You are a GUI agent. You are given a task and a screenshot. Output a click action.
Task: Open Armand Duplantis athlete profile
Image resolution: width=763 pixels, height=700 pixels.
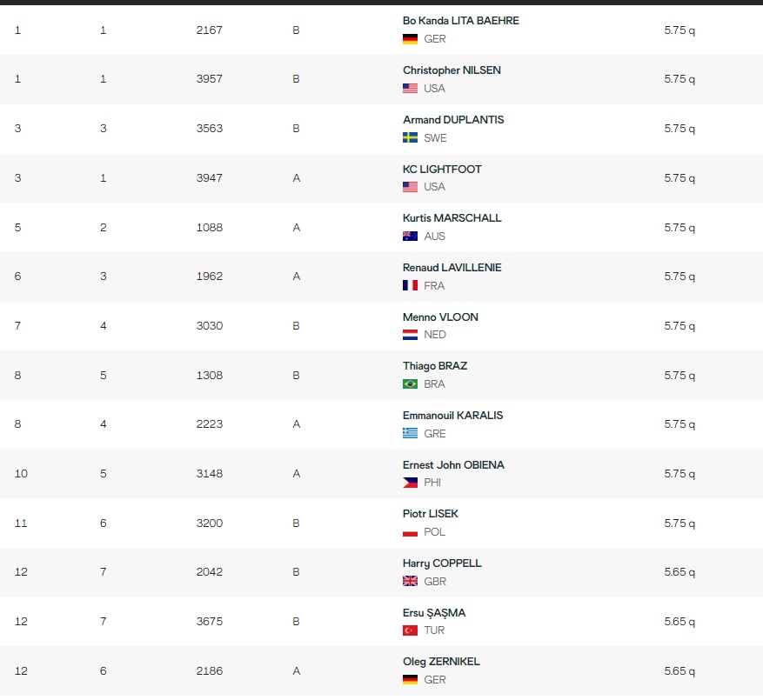click(x=453, y=120)
